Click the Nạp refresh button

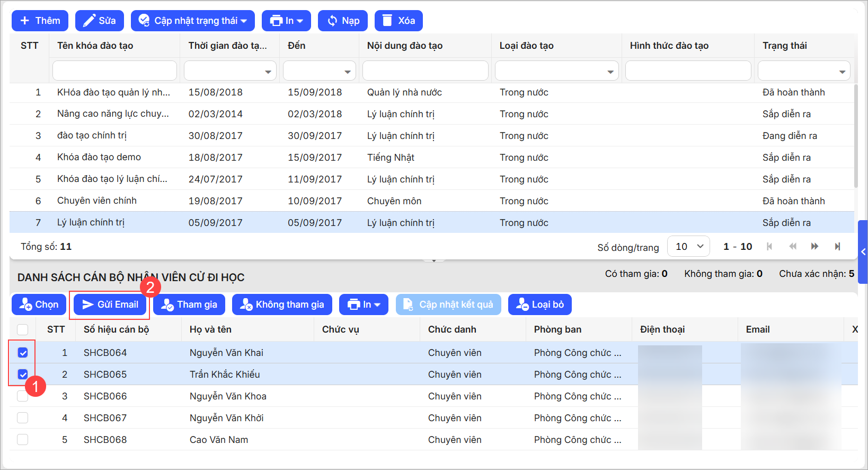[343, 21]
